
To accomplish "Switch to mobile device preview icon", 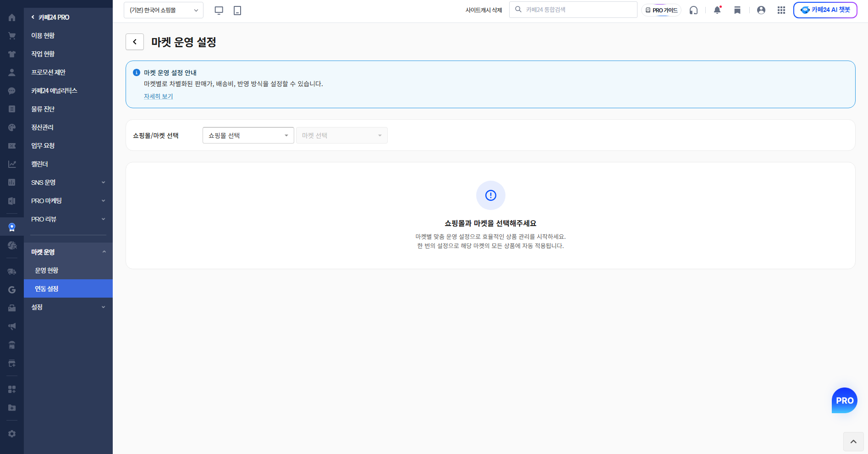I will 237,10.
